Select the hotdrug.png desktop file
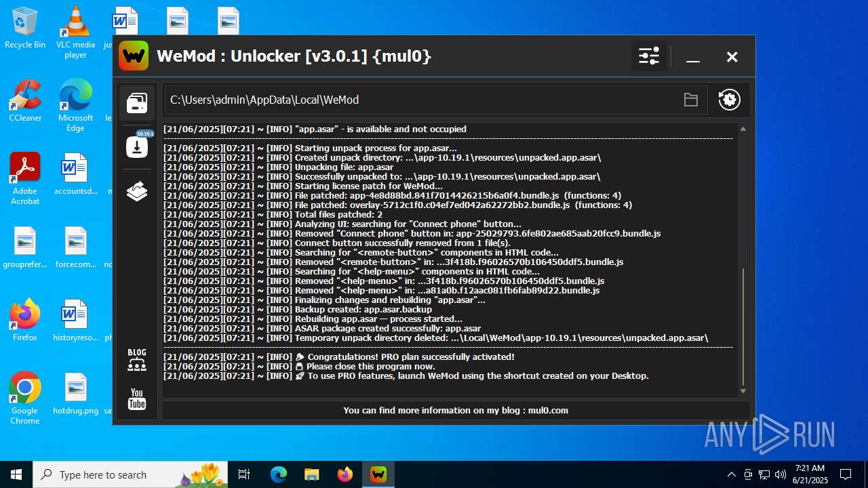Viewport: 868px width, 488px height. [75, 394]
